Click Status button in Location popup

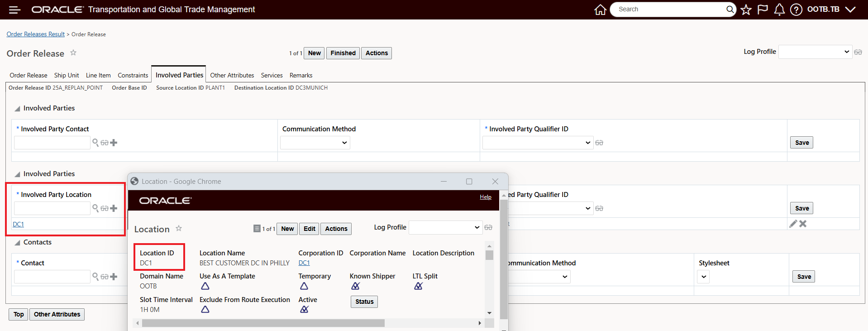364,302
